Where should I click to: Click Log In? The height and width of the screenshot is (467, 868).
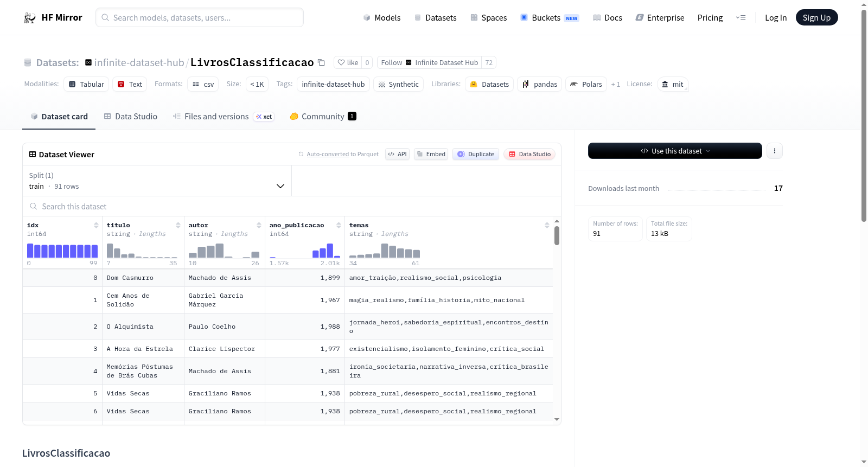(776, 18)
